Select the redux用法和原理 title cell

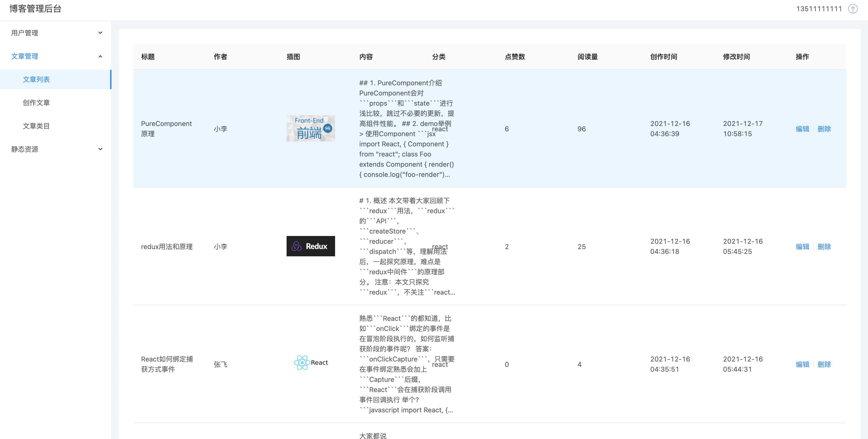click(167, 246)
